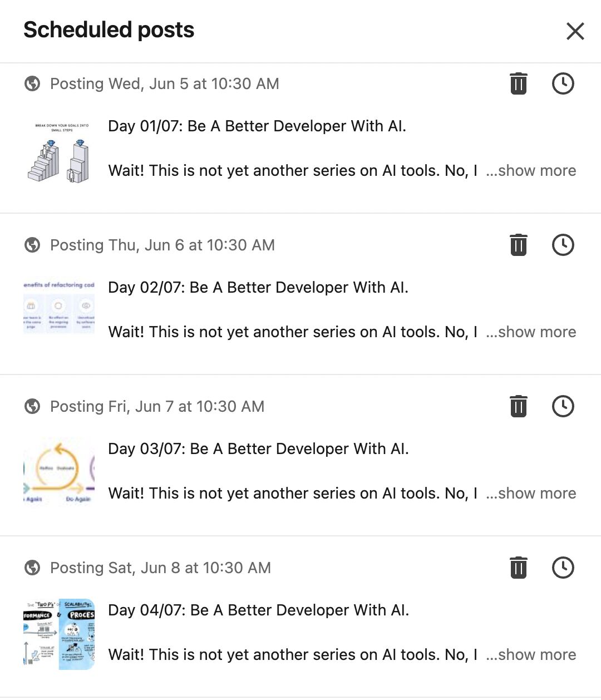Open the refactoring benefits thumbnail of Day 02/07

59,307
